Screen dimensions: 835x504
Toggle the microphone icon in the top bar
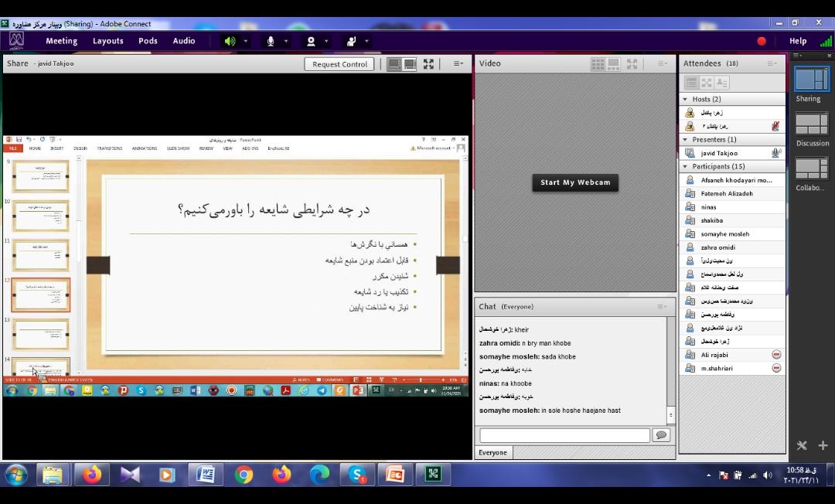pos(271,41)
